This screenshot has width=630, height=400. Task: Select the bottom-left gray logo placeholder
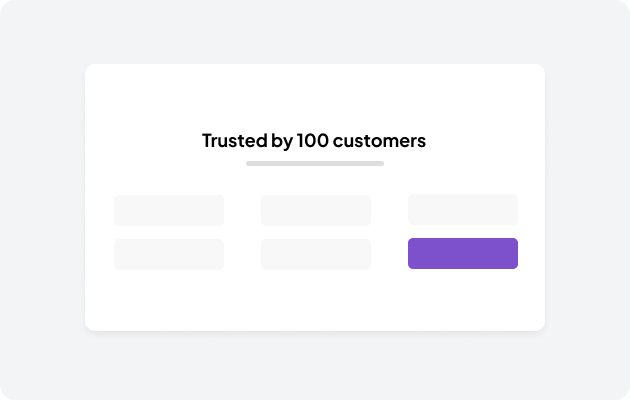[x=168, y=254]
